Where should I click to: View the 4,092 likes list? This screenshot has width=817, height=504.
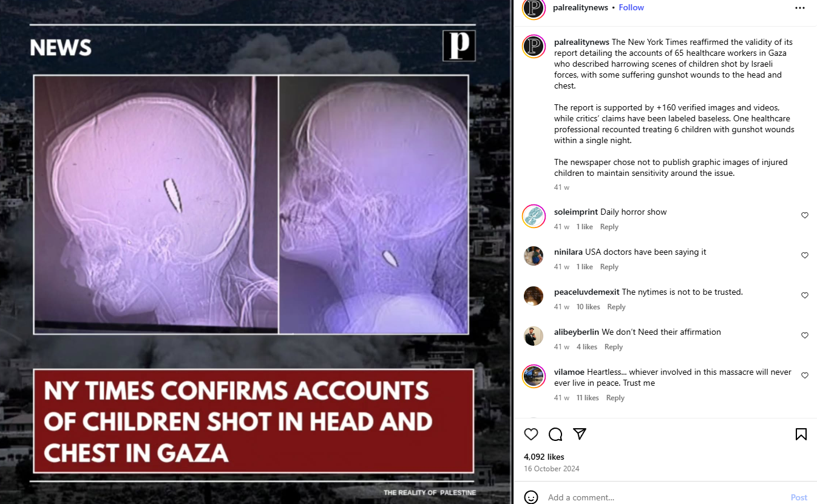544,457
